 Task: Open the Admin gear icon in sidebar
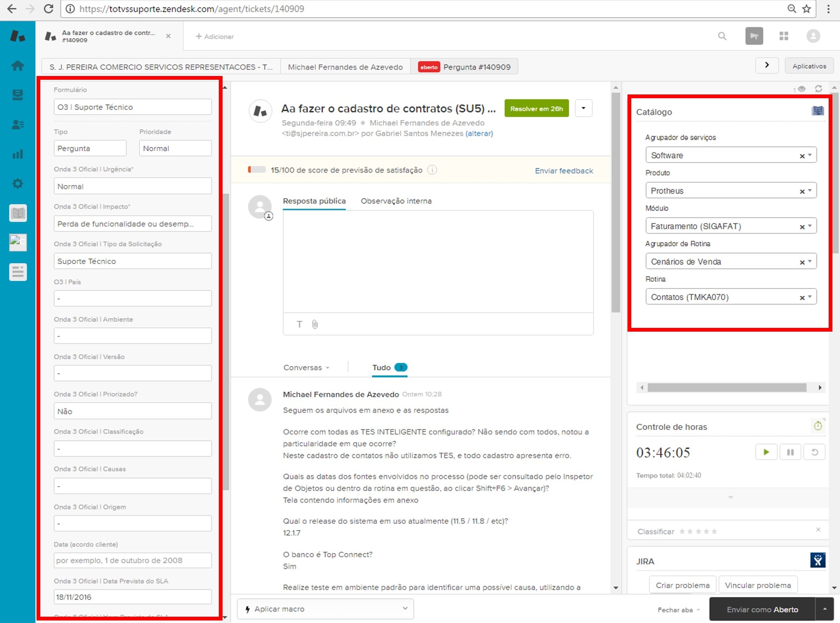click(18, 183)
